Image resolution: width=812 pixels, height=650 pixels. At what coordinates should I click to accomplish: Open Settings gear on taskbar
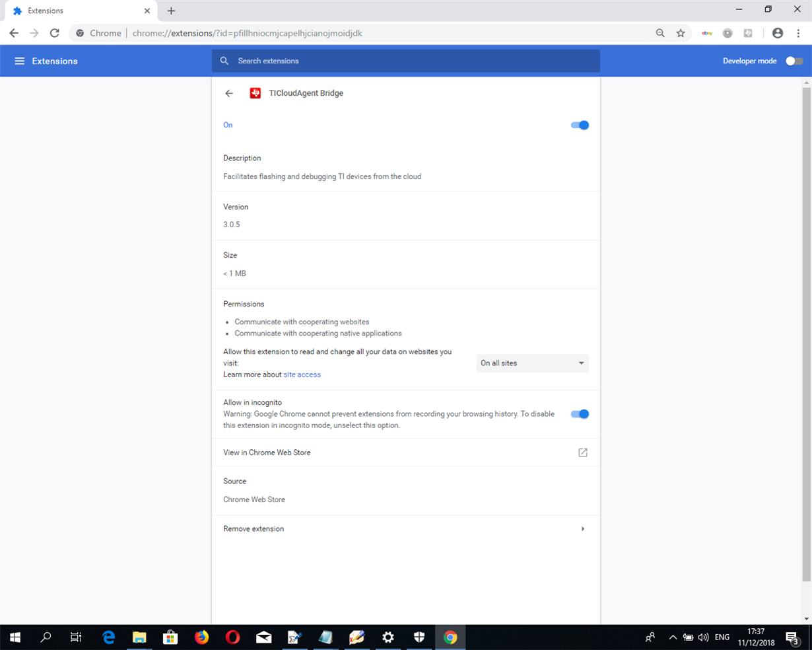pos(388,637)
